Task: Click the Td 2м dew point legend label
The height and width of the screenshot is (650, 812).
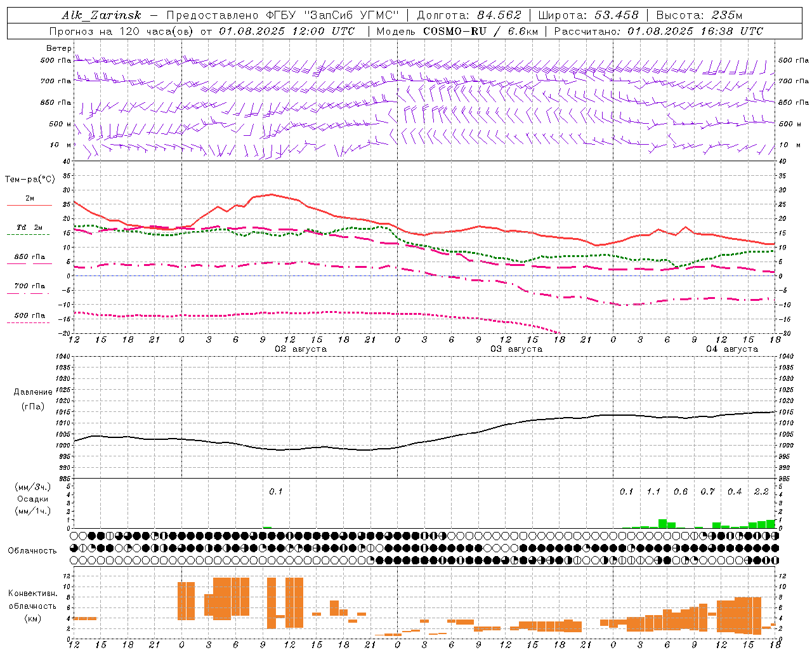Action: pos(30,227)
